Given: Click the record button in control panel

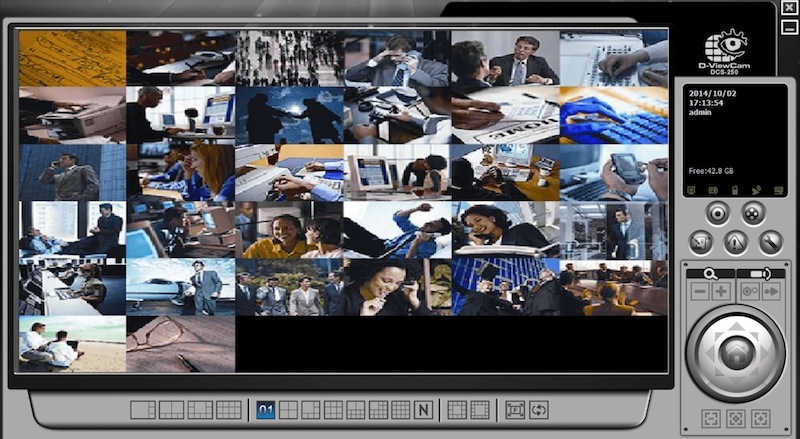Looking at the screenshot, I should (718, 212).
